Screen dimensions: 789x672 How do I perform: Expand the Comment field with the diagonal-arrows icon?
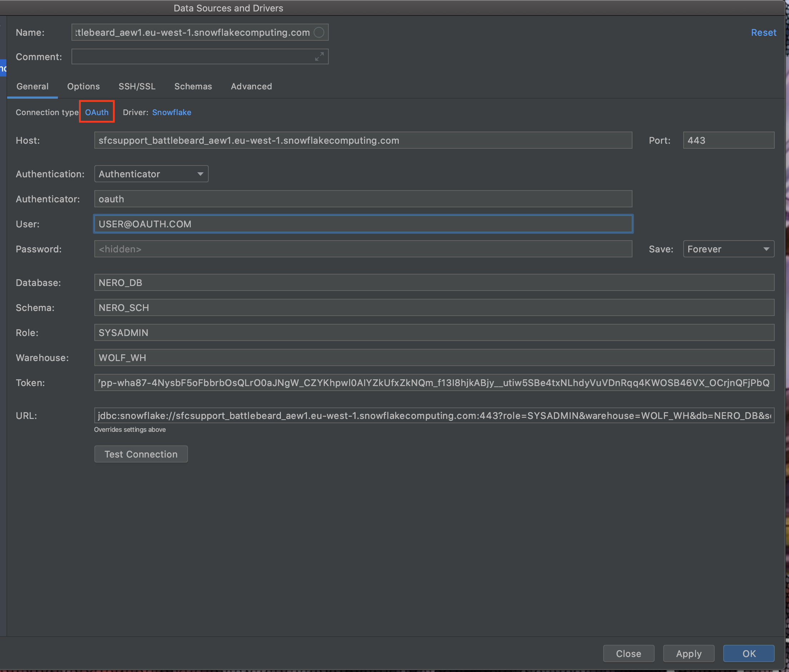(319, 56)
